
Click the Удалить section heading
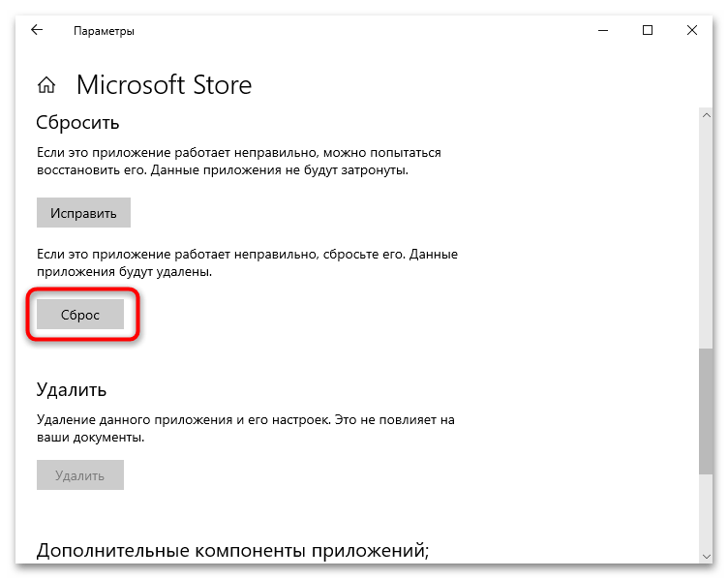[72, 390]
